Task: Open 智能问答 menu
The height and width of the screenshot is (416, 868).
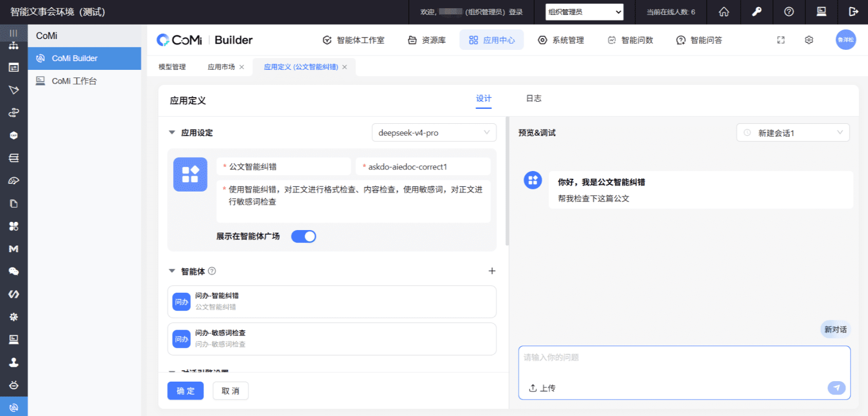Action: pyautogui.click(x=699, y=40)
